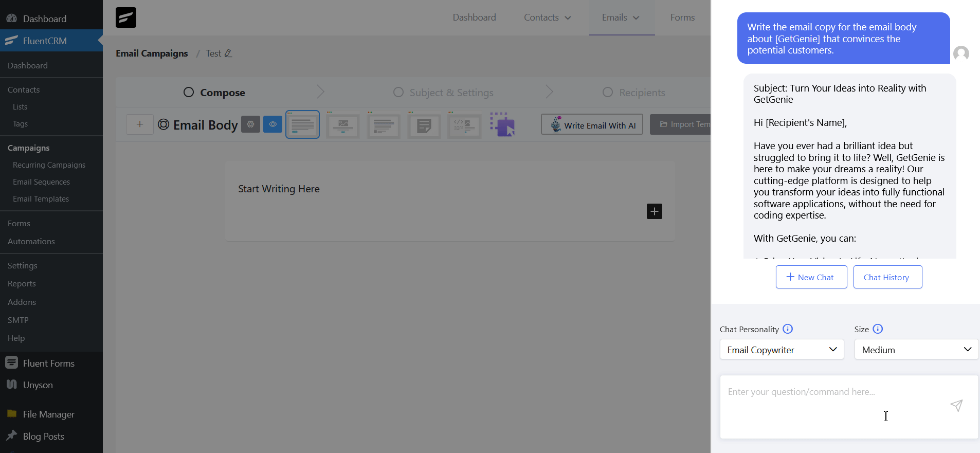This screenshot has width=980, height=453.
Task: Go to Email Campaigns breadcrumb
Action: 152,53
